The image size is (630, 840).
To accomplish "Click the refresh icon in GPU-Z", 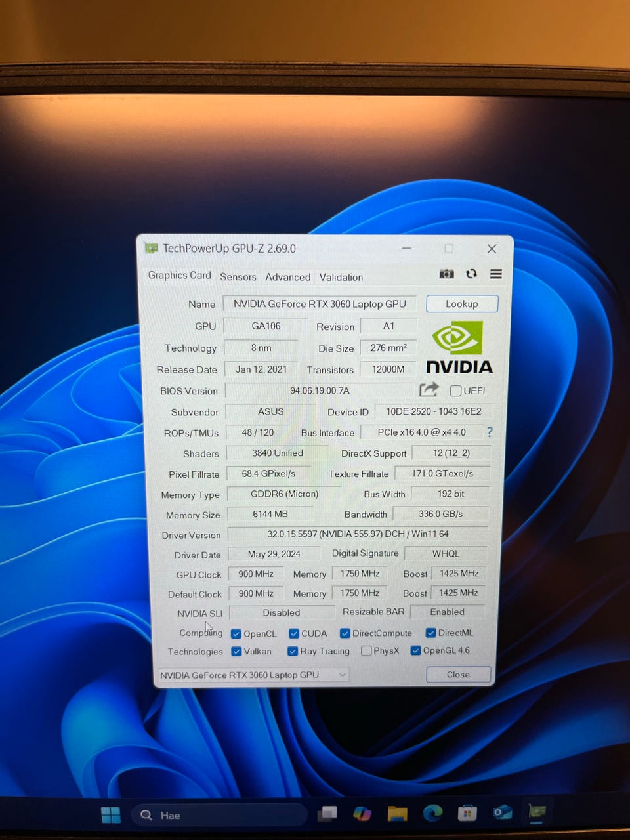I will (471, 274).
